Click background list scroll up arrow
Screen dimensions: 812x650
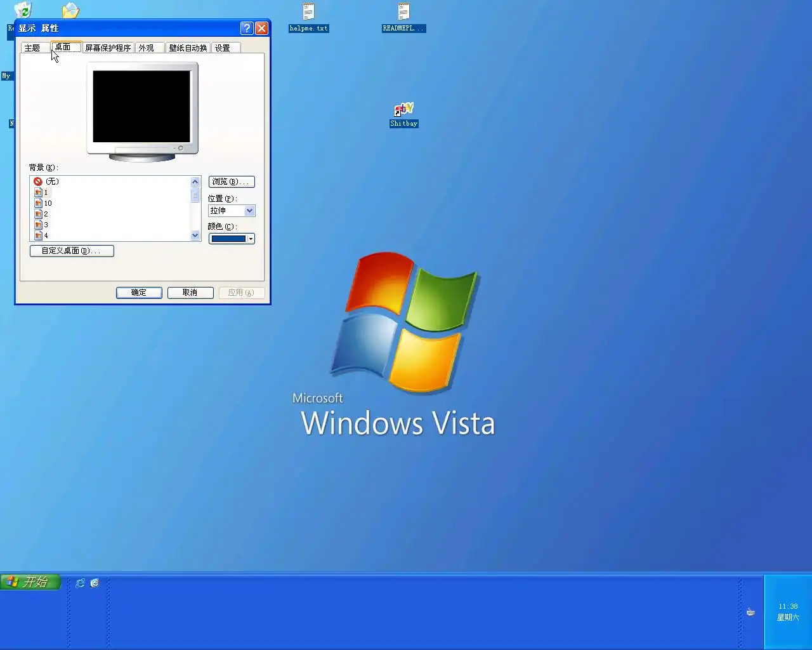pos(195,182)
